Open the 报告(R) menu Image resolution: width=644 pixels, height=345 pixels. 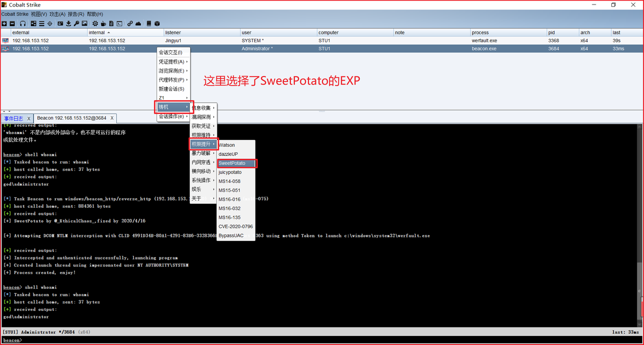click(x=76, y=14)
